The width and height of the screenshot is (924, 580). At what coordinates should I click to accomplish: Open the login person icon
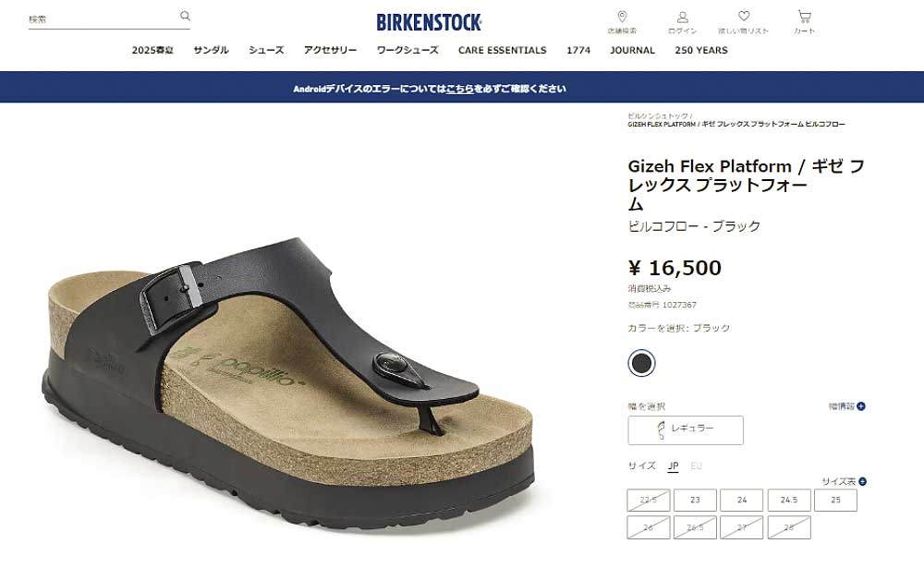point(683,17)
